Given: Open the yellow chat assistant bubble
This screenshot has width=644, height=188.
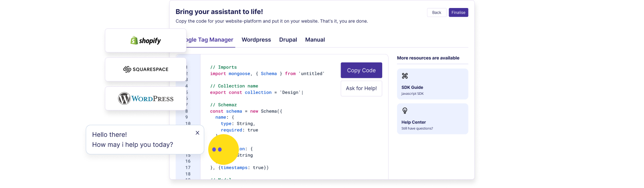Looking at the screenshot, I should 223,149.
